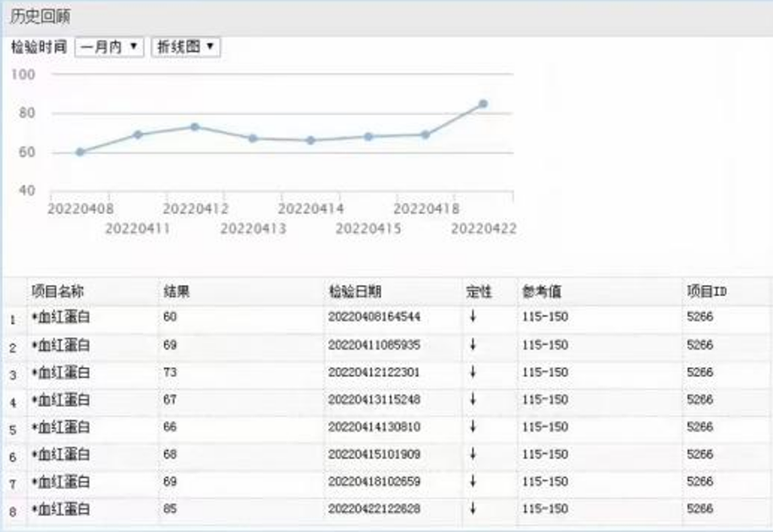Click reference value 115-150 in row 2
773x532 pixels.
tap(545, 344)
